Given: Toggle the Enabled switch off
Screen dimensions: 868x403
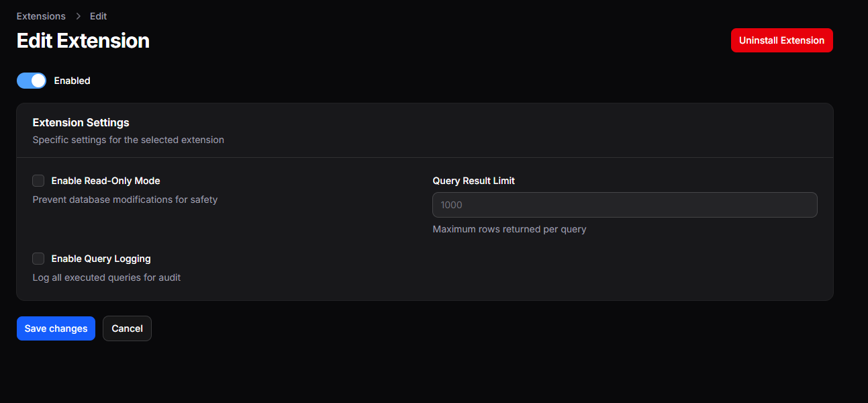Looking at the screenshot, I should point(32,81).
